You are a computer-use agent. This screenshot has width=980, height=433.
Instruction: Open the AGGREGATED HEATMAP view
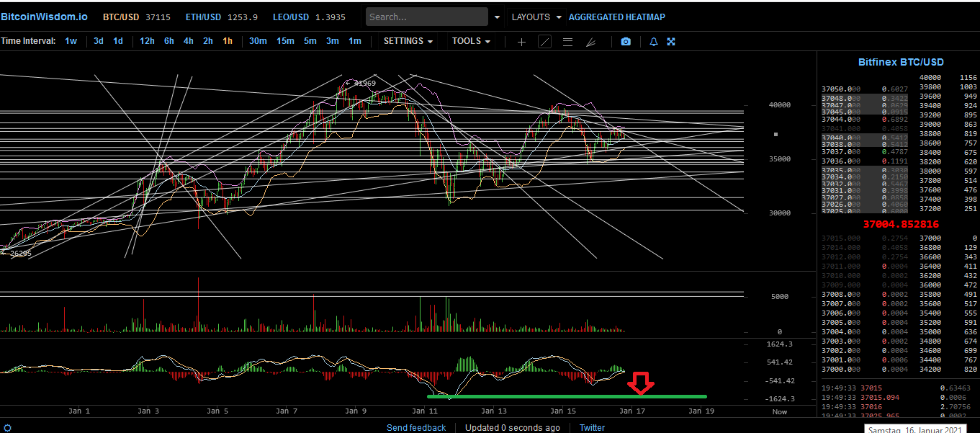[x=617, y=17]
